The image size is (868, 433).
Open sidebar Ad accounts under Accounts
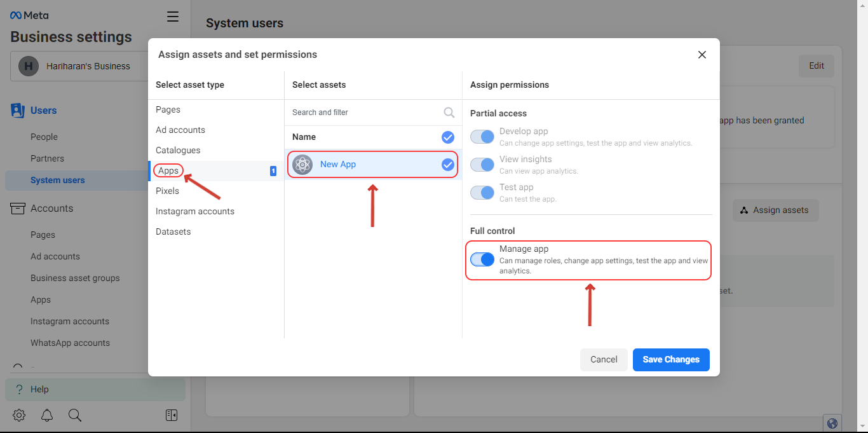(55, 256)
